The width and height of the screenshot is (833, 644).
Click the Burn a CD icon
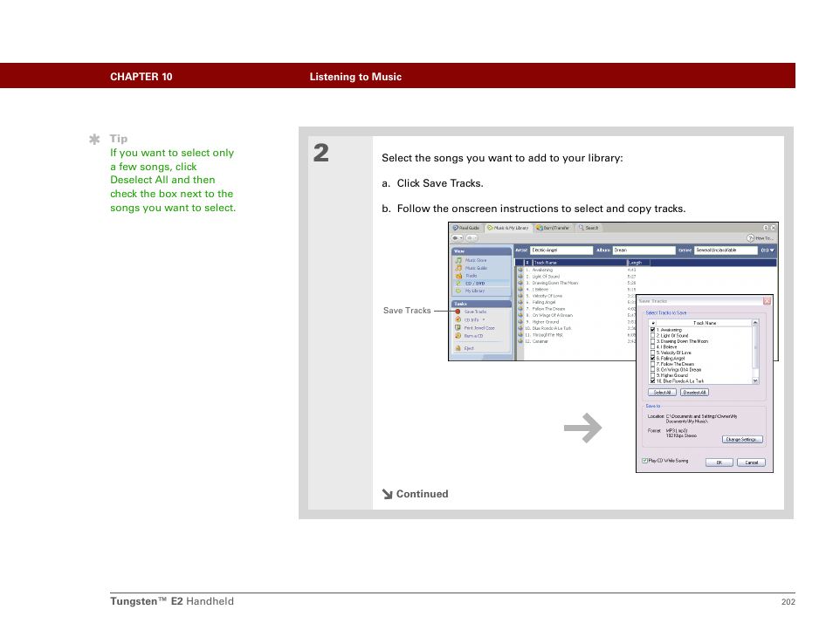(458, 336)
